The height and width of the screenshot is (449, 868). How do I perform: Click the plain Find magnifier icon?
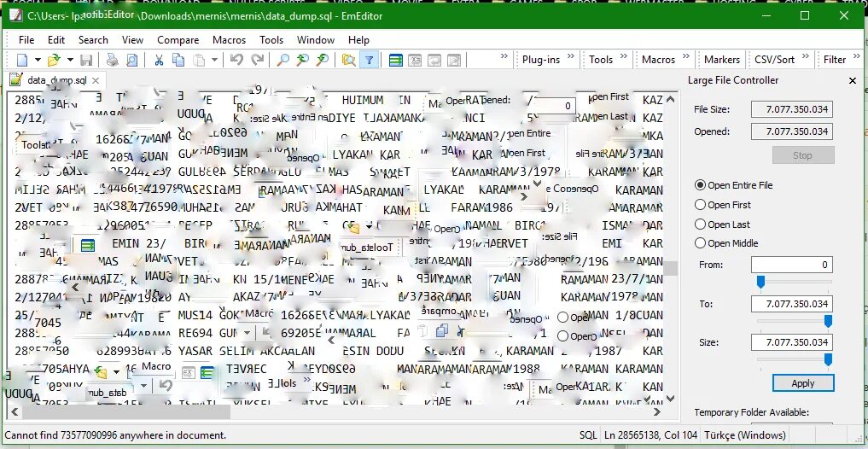tap(283, 60)
